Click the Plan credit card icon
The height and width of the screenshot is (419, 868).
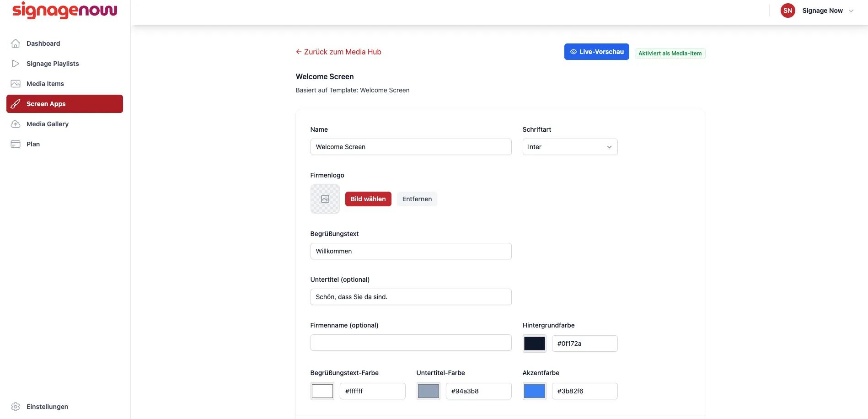click(16, 144)
